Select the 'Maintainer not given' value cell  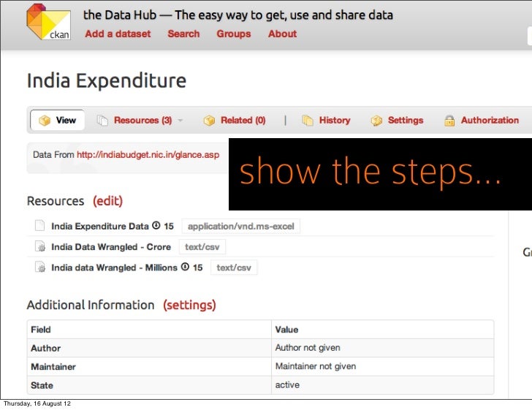[x=382, y=367]
